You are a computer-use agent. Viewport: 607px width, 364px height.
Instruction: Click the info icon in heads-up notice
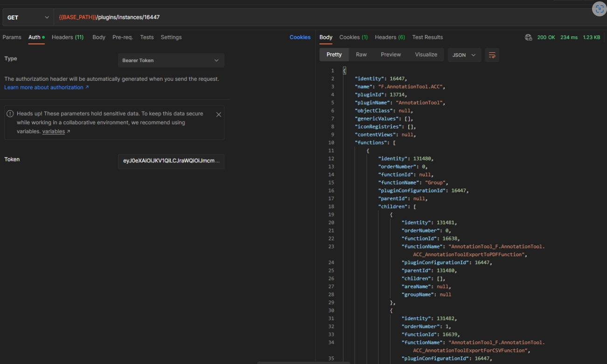(10, 114)
